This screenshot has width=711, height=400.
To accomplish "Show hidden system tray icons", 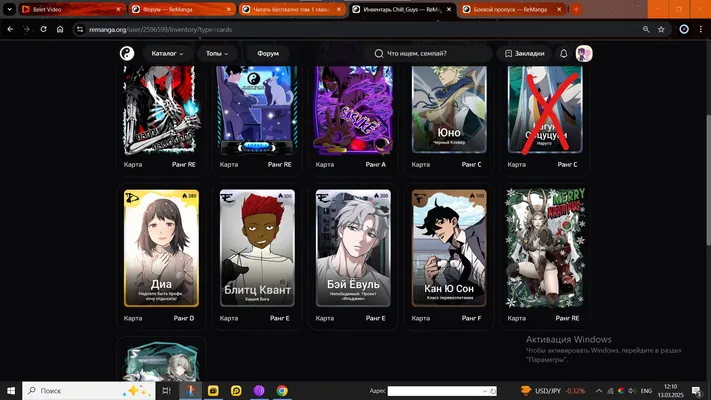I will coord(599,390).
